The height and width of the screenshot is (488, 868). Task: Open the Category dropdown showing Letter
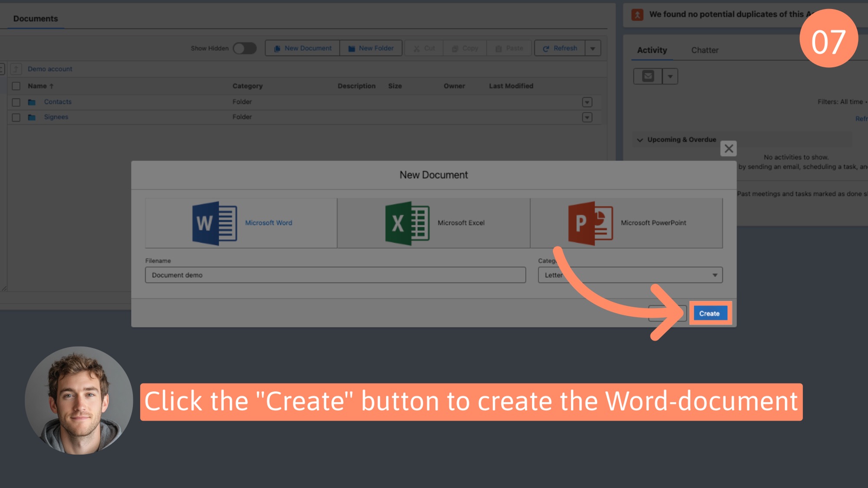[x=630, y=275]
